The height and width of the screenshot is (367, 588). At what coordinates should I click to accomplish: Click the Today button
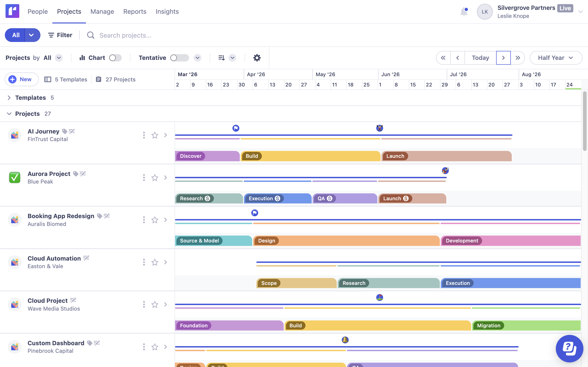[x=480, y=58]
